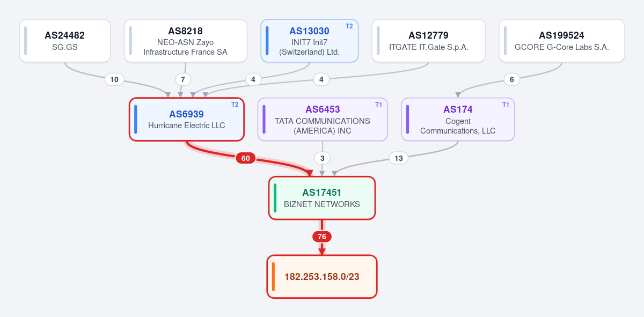
Task: Select the AS24482 SG.GS node
Action: (x=65, y=41)
